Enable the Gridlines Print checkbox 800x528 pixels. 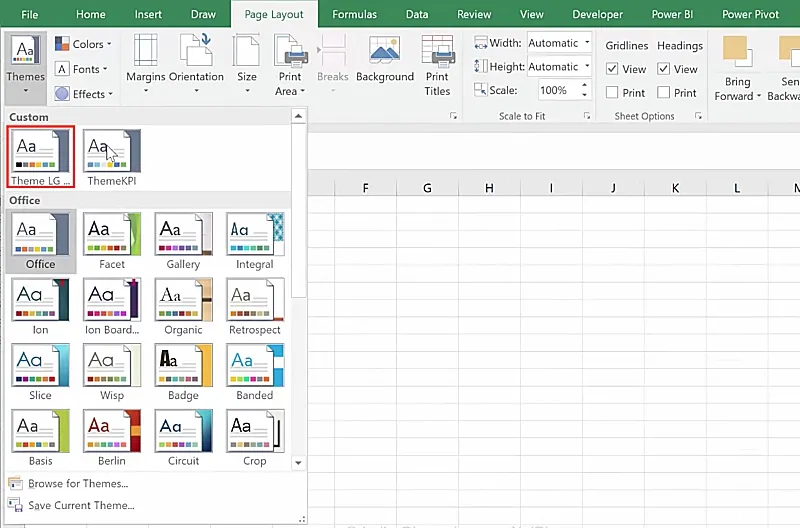[x=612, y=93]
